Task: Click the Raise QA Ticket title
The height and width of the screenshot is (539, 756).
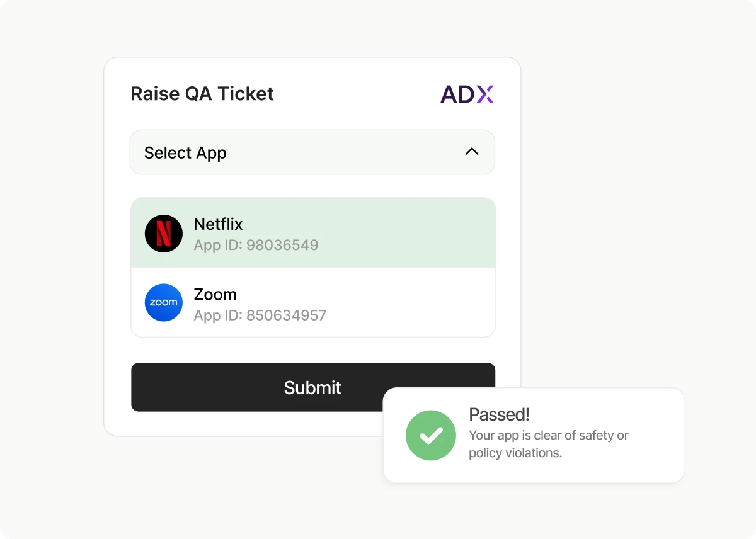Action: pyautogui.click(x=202, y=94)
